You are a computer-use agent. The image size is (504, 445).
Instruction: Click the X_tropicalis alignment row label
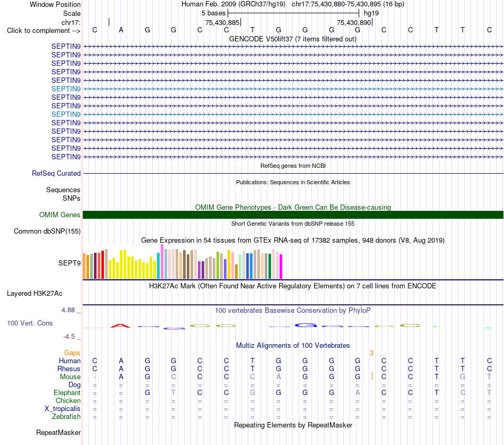coord(63,409)
